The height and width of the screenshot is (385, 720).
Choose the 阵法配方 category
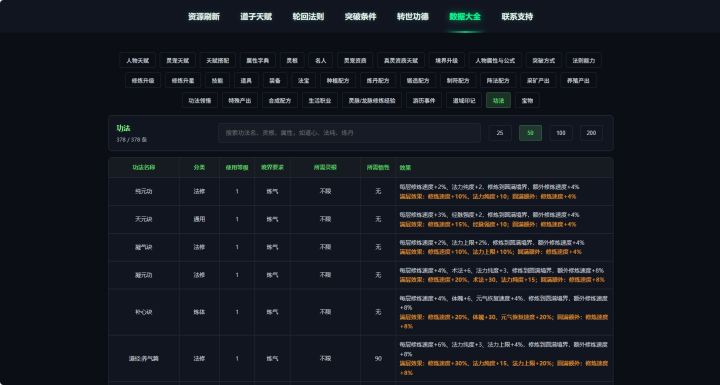pos(498,80)
